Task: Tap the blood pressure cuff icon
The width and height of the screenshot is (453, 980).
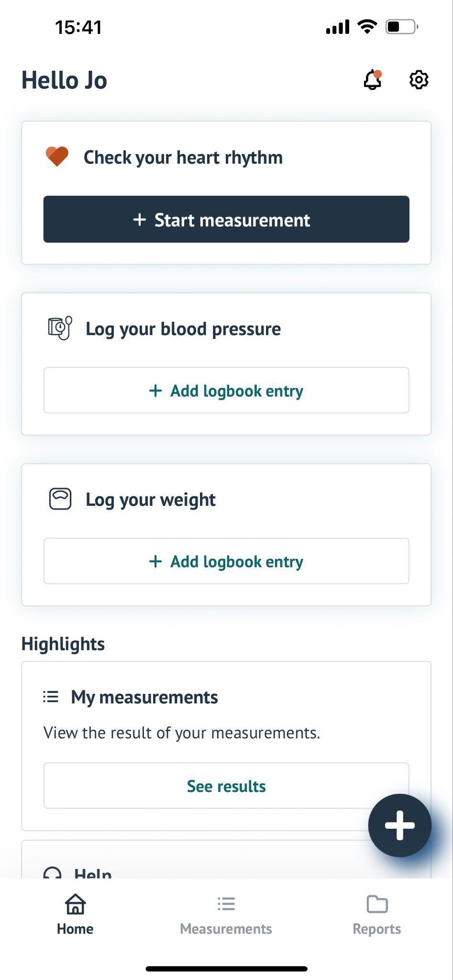Action: pos(60,328)
